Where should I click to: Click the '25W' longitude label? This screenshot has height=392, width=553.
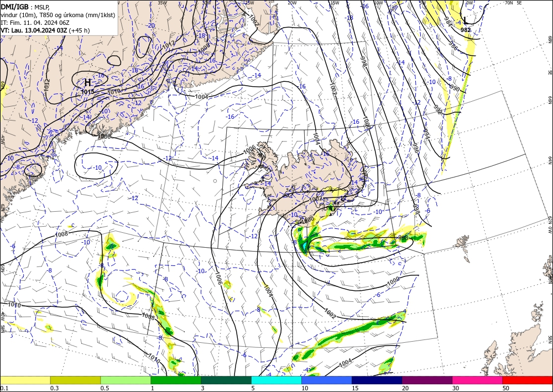click(249, 2)
